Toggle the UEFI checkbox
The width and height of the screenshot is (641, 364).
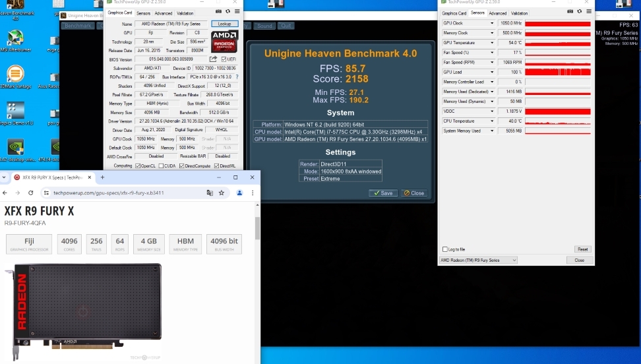pos(224,59)
